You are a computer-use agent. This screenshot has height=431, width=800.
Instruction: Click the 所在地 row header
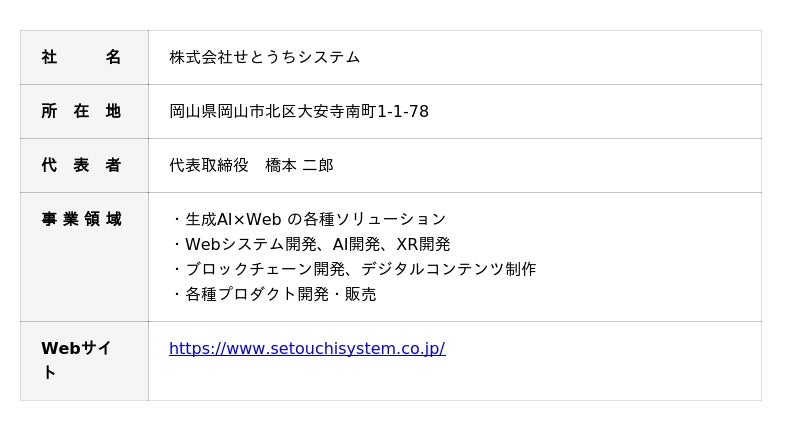(x=81, y=112)
